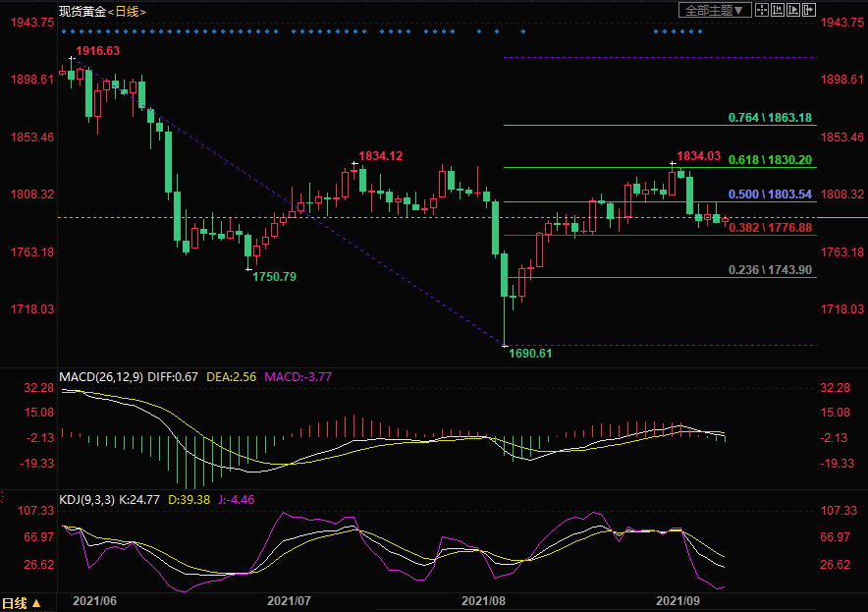Click the KDJ right axis value 26.62
Image resolution: width=868 pixels, height=612 pixels.
836,565
